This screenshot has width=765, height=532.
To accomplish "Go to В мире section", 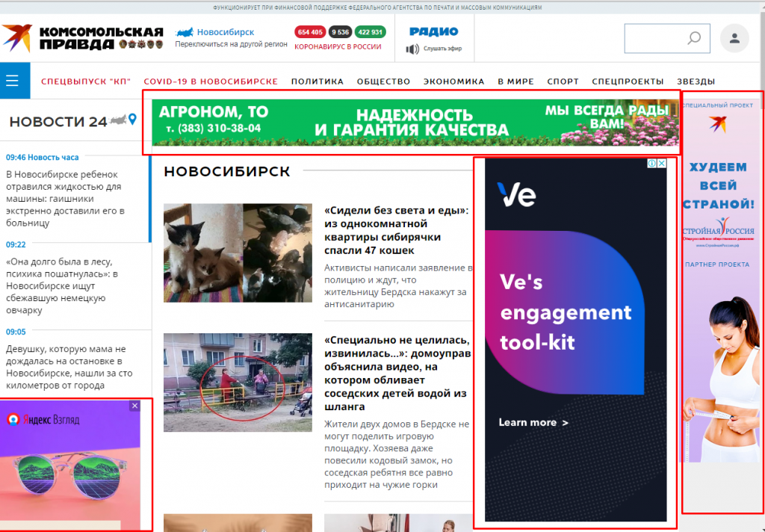I will [x=515, y=81].
